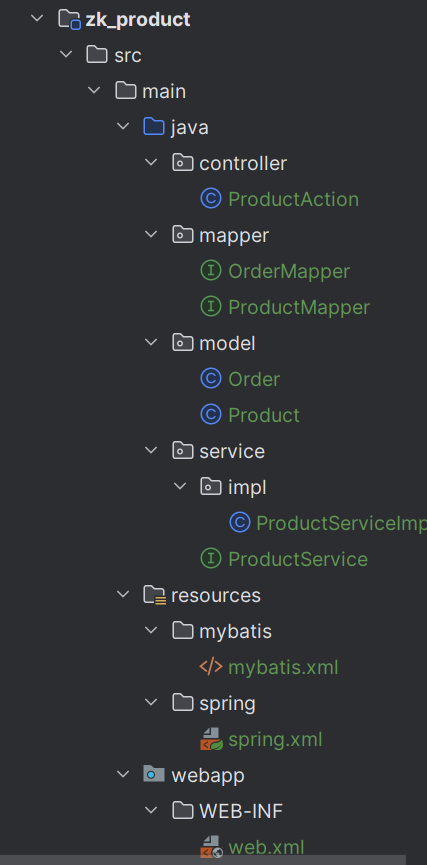Click the mybatis.xml file icon

[x=211, y=667]
